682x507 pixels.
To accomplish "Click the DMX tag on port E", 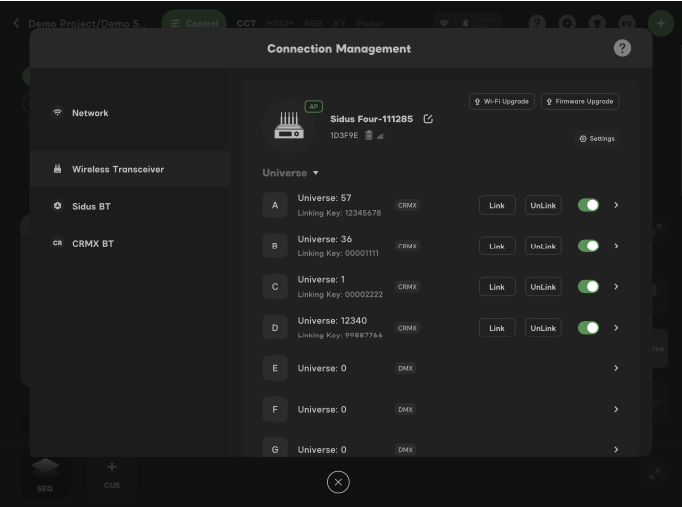I will 405,368.
